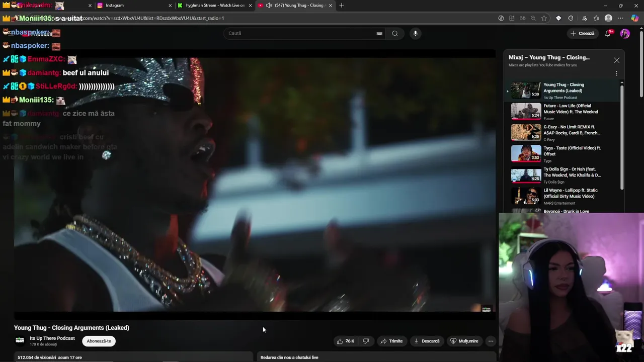The height and width of the screenshot is (362, 644).
Task: Click the video title Young Thug - Closing Arguments
Action: tap(71, 328)
